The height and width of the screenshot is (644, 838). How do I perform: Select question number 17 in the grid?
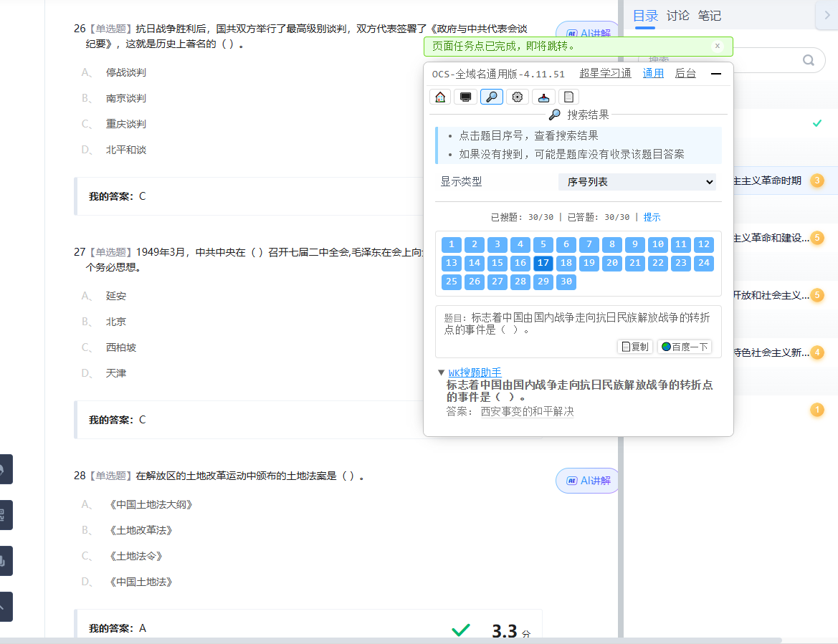click(x=543, y=263)
